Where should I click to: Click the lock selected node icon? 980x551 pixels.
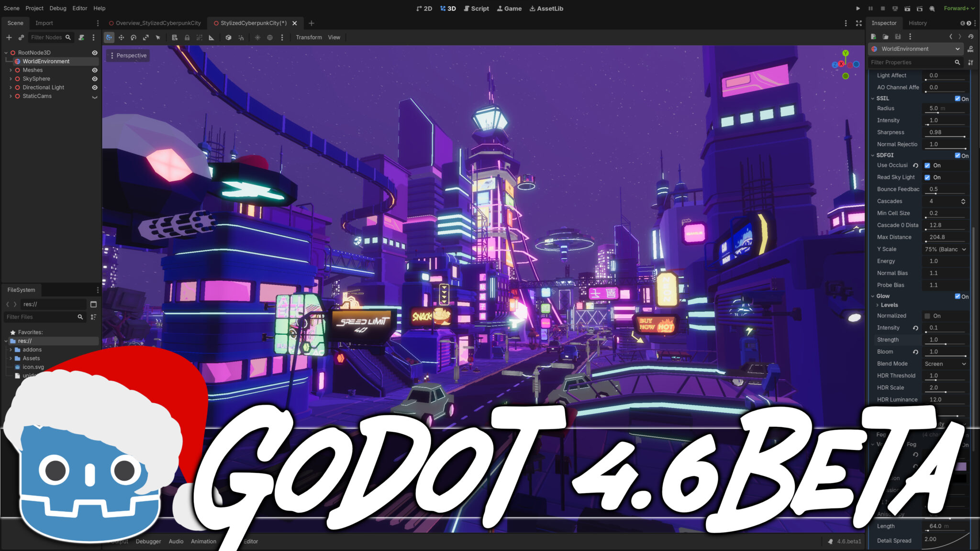click(187, 37)
